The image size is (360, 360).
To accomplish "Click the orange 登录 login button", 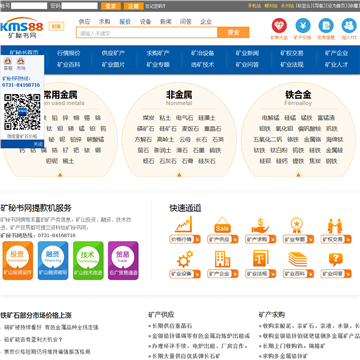I will [x=111, y=6].
